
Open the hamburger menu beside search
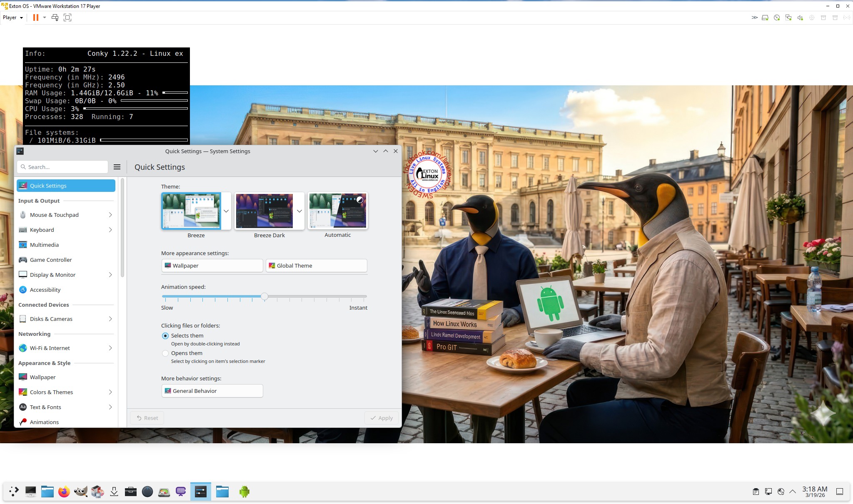click(x=117, y=167)
